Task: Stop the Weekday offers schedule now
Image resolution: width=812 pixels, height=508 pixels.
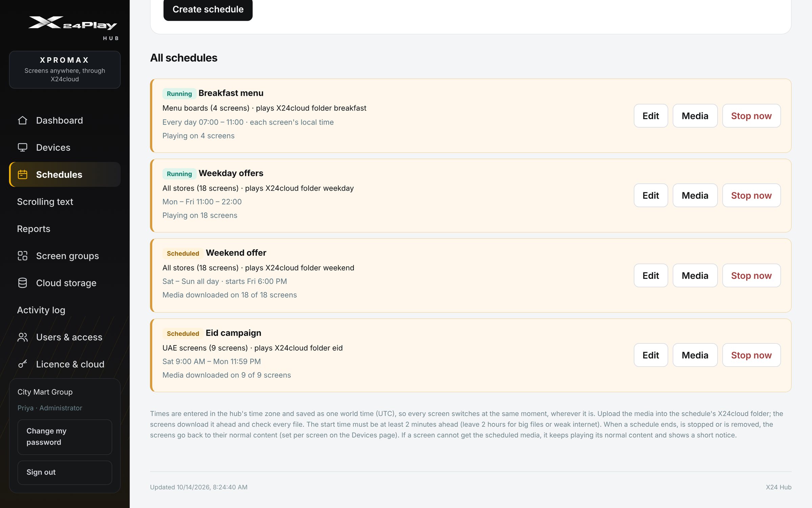Action: 751,195
